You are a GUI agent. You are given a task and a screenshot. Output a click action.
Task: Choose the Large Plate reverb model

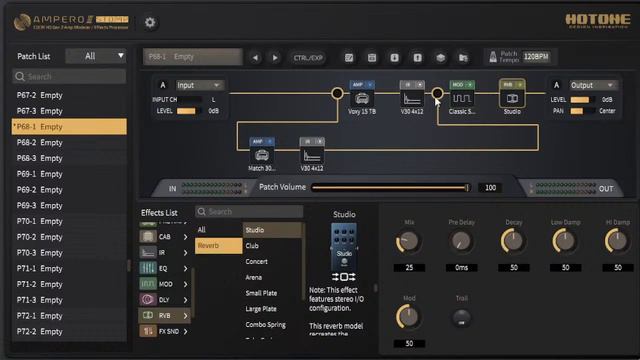pos(272,309)
